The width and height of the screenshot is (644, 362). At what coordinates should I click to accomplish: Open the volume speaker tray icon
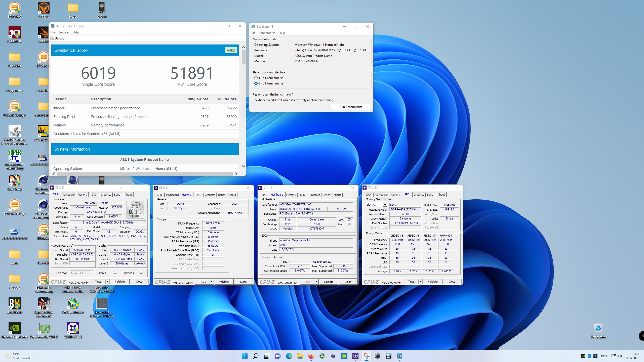point(619,356)
